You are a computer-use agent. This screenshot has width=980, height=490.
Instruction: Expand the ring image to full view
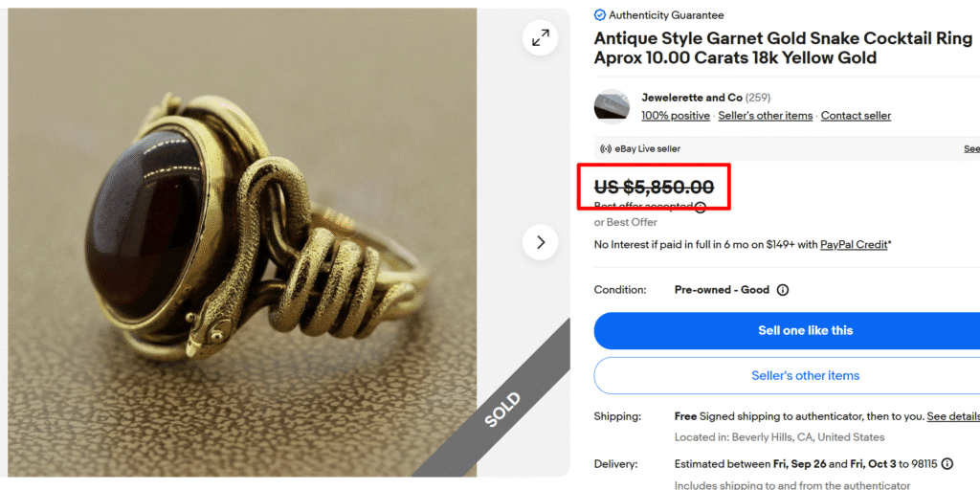541,37
